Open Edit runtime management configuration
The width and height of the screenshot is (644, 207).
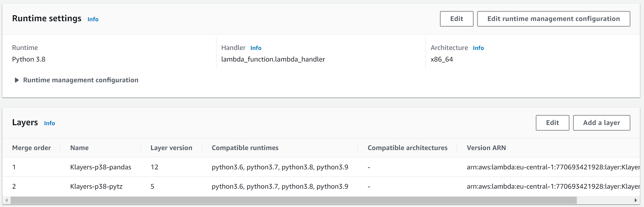tap(553, 19)
